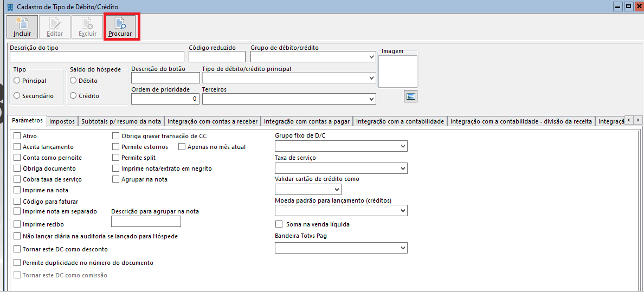Toggle Conta como pernoite checkbox
The height and width of the screenshot is (292, 644).
click(x=17, y=157)
